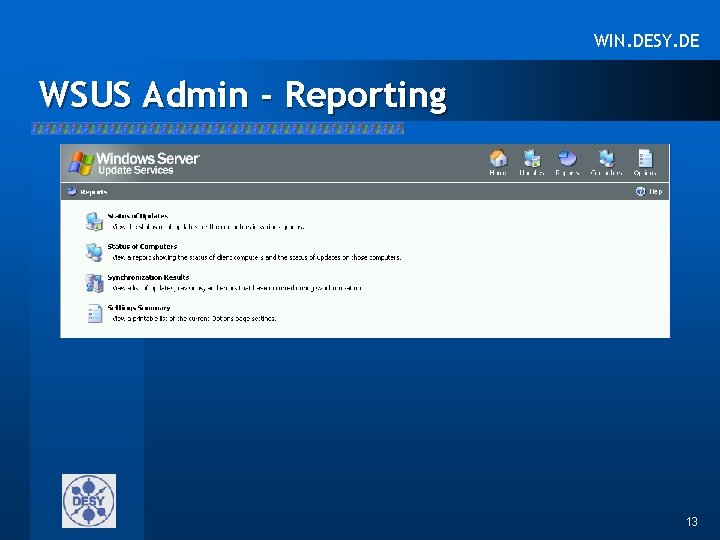The width and height of the screenshot is (720, 540).
Task: Open the Options toolbar icon
Action: click(x=645, y=159)
